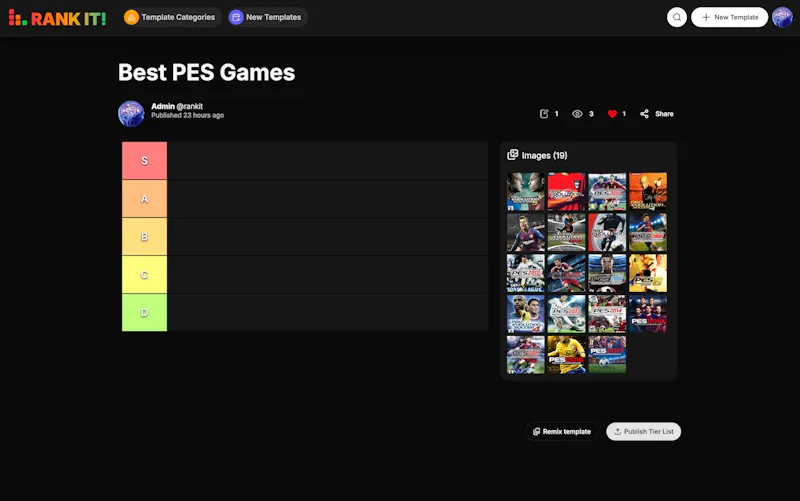The width and height of the screenshot is (800, 501).
Task: Pick the yellow Brazil jersey PES cover
Action: 566,355
